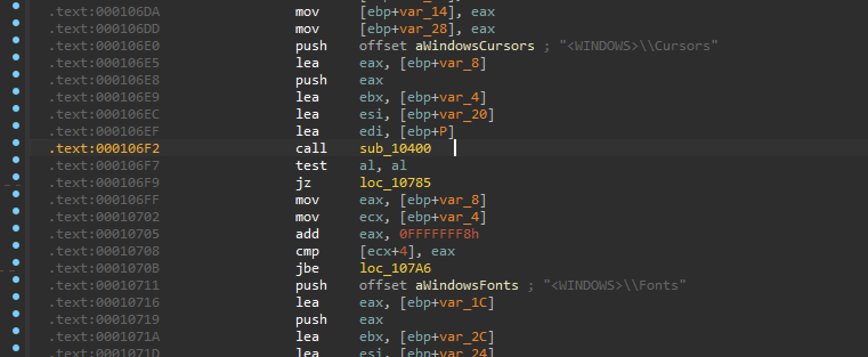Viewport: 868px width, 357px height.
Task: Click the breakpoint dot for line 00010716
Action: point(16,297)
